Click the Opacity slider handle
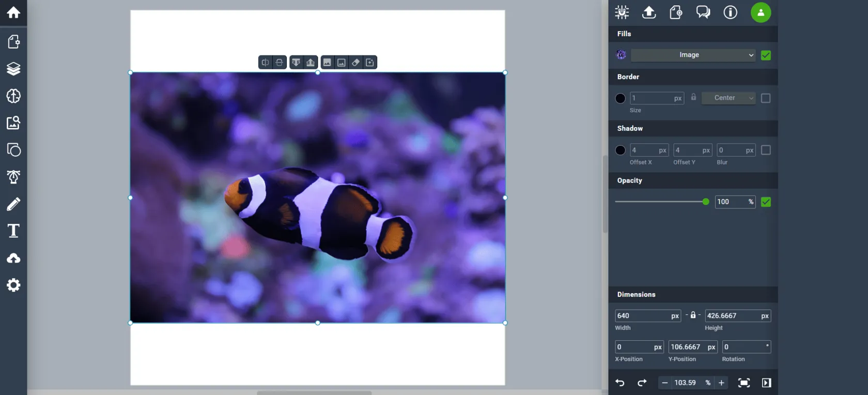This screenshot has width=868, height=395. 706,202
